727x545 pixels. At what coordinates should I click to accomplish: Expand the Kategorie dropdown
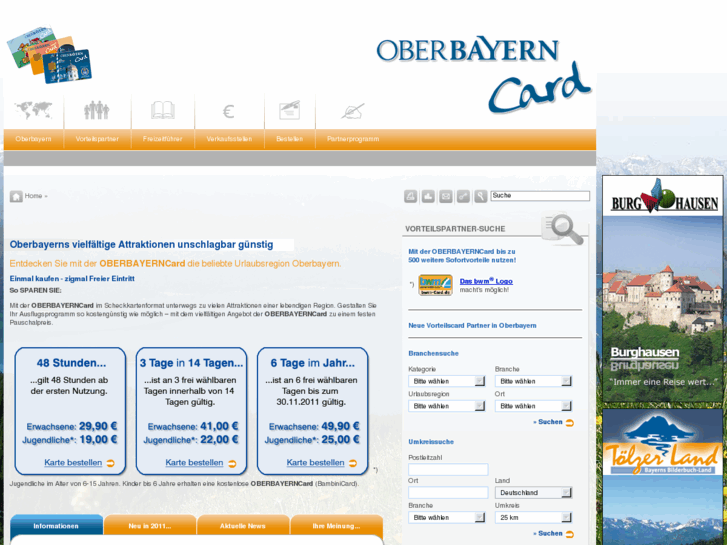[x=446, y=381]
